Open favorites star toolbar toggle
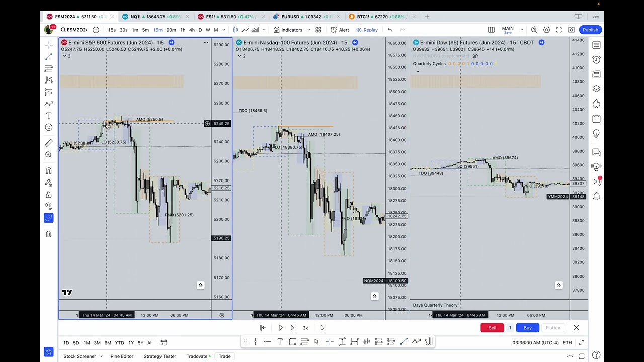The image size is (644, 362). (x=49, y=352)
